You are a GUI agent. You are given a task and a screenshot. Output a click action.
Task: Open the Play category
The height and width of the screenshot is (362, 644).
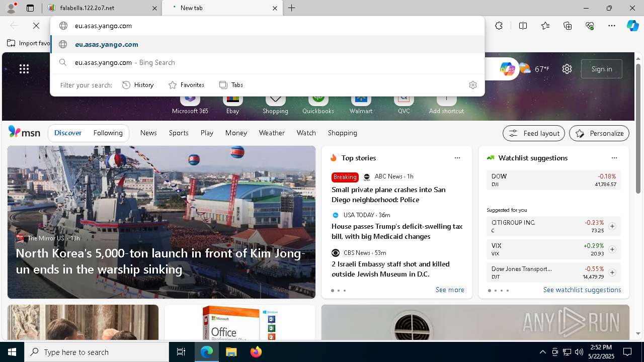[207, 133]
